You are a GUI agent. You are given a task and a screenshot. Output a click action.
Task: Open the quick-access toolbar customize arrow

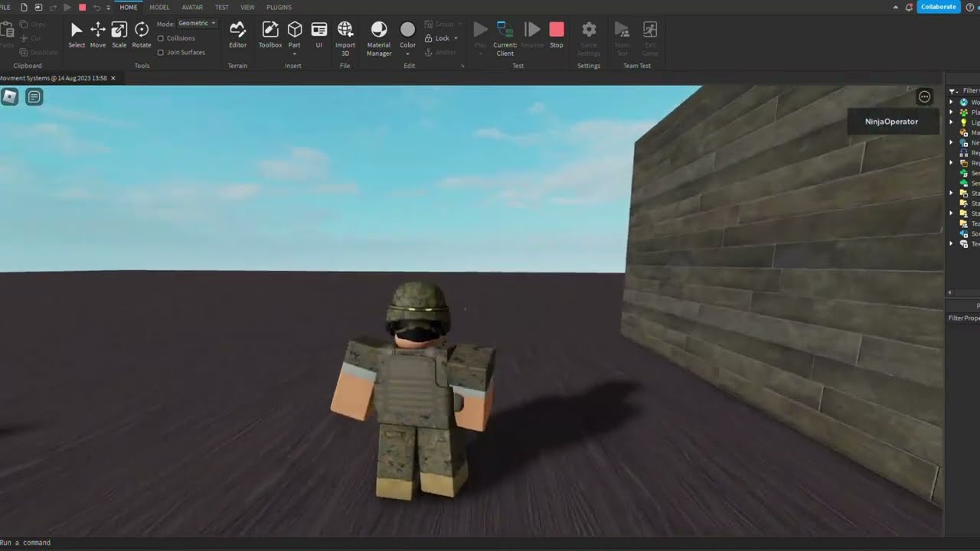[x=108, y=7]
